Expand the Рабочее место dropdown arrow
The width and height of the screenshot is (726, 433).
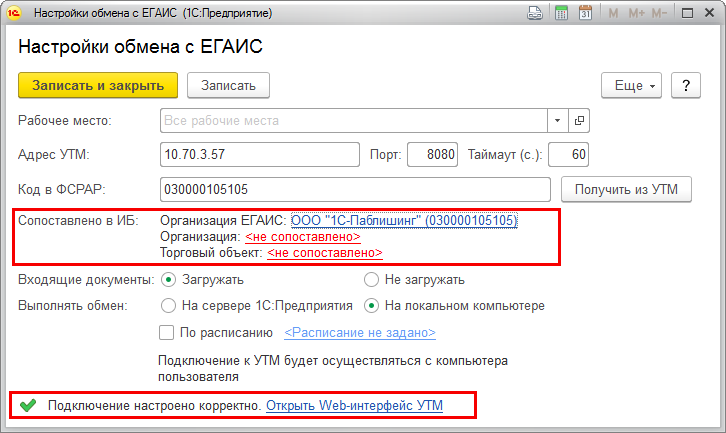click(557, 121)
